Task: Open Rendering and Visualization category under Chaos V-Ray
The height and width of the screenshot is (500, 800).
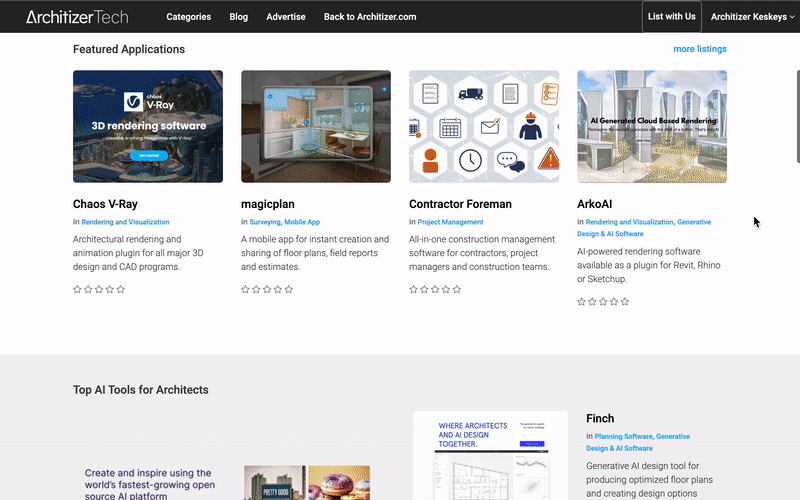Action: coord(126,222)
